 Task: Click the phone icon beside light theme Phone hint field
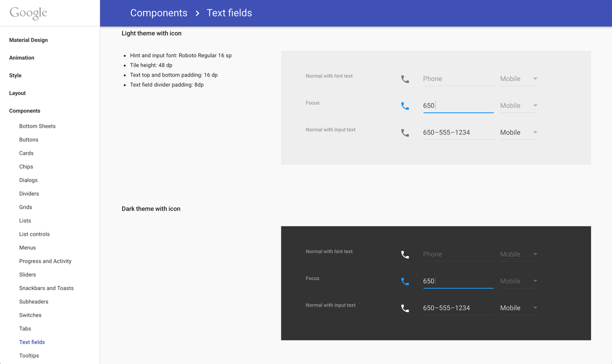[x=405, y=79]
